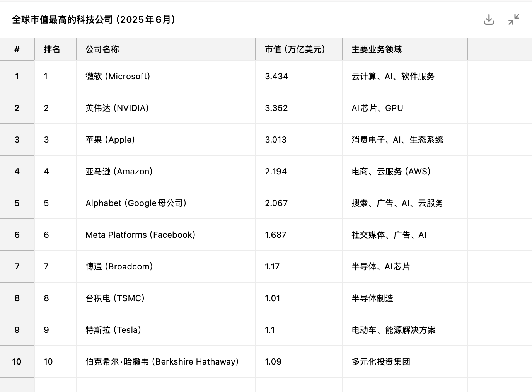Click the 消费电子、AI、生态系统 business cell

tap(405, 140)
